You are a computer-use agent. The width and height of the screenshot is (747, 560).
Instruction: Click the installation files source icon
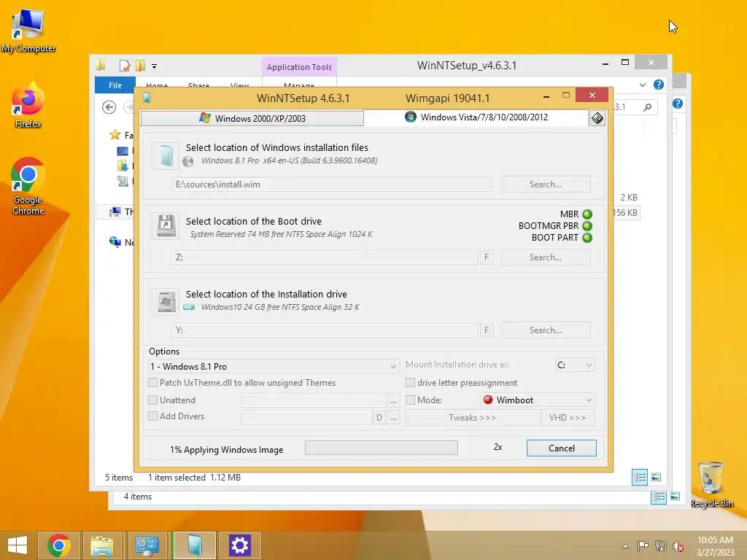click(x=166, y=155)
